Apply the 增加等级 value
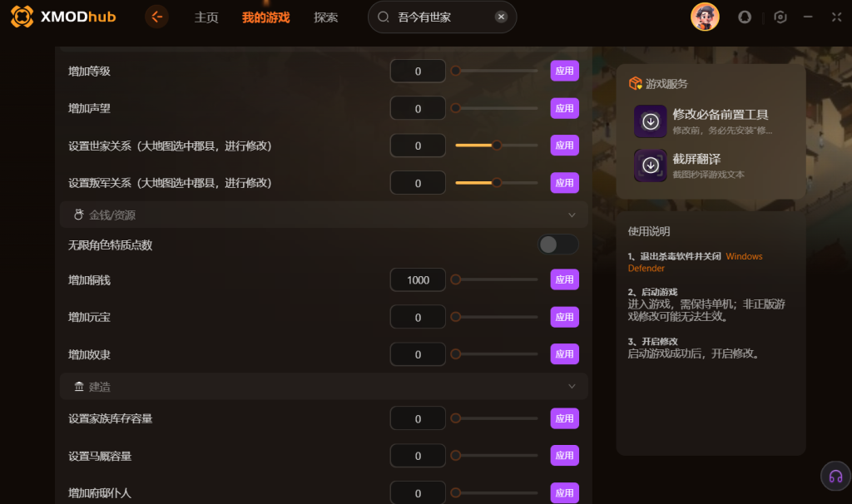Viewport: 852px width, 504px height. tap(564, 71)
